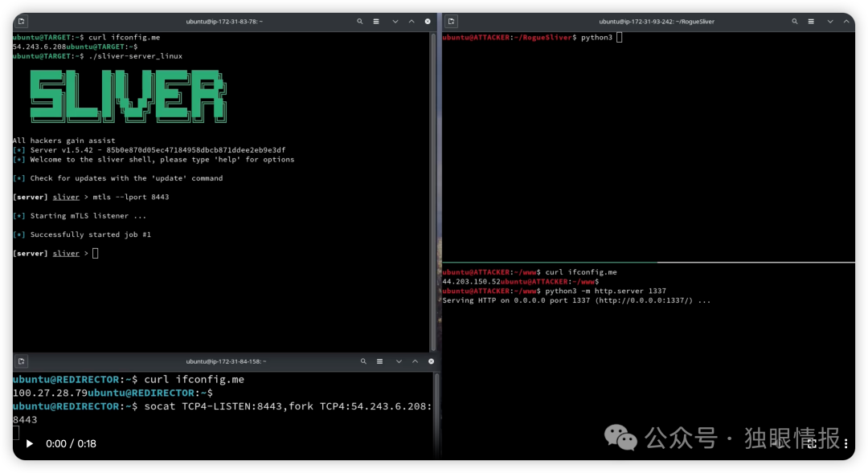Open search in the RogueSliver terminal
Image resolution: width=868 pixels, height=473 pixels.
pyautogui.click(x=795, y=22)
